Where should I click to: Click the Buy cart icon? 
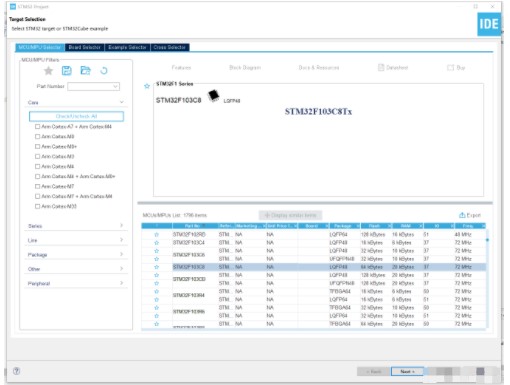pos(451,68)
